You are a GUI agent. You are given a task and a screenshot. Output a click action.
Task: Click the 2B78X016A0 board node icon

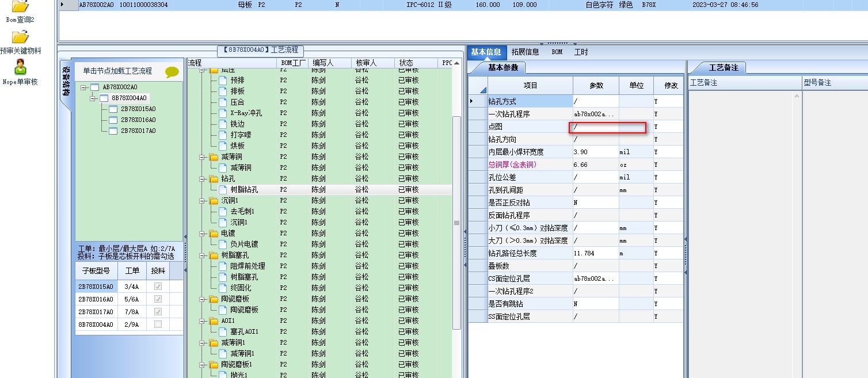(113, 120)
